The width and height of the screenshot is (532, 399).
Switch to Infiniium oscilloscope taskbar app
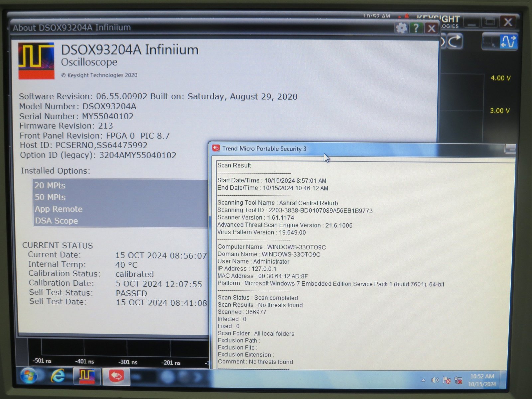87,377
